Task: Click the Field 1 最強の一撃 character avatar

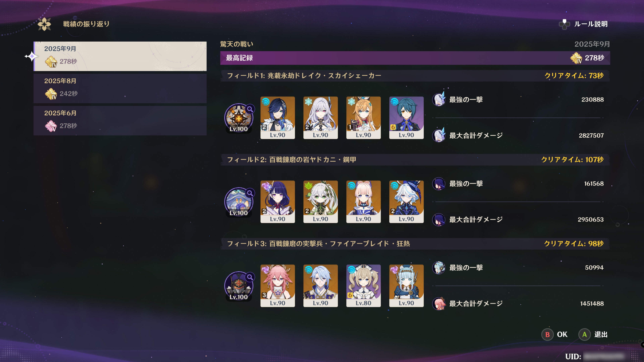Action: click(x=439, y=99)
